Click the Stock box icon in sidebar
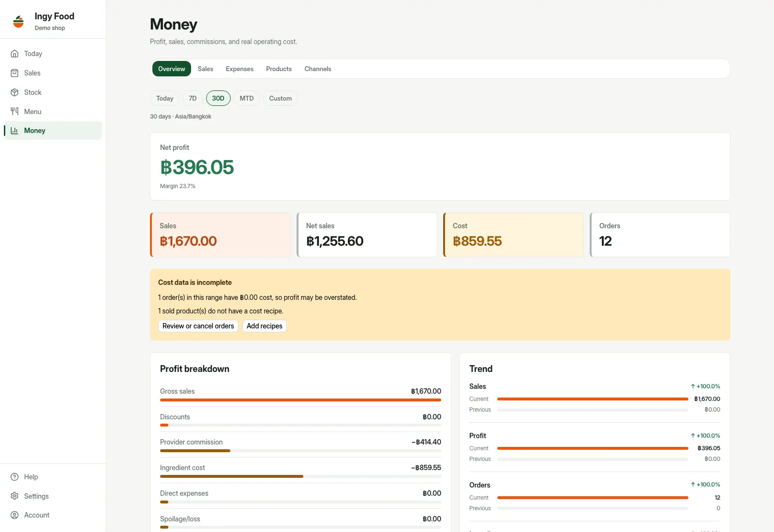This screenshot has height=532, width=774. click(15, 92)
